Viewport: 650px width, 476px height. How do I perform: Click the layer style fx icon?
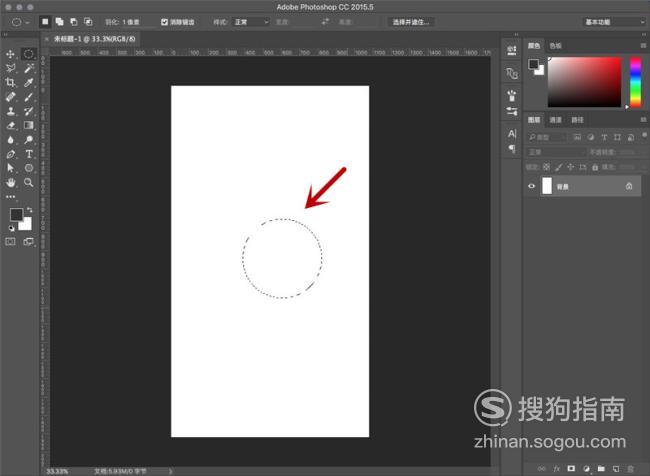pos(556,469)
